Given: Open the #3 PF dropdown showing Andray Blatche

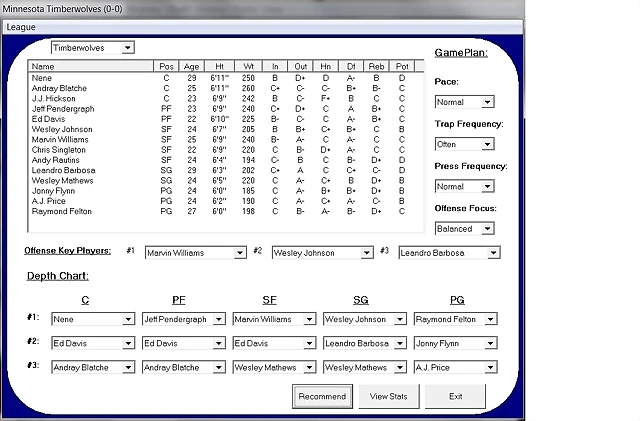Looking at the screenshot, I should tap(184, 367).
